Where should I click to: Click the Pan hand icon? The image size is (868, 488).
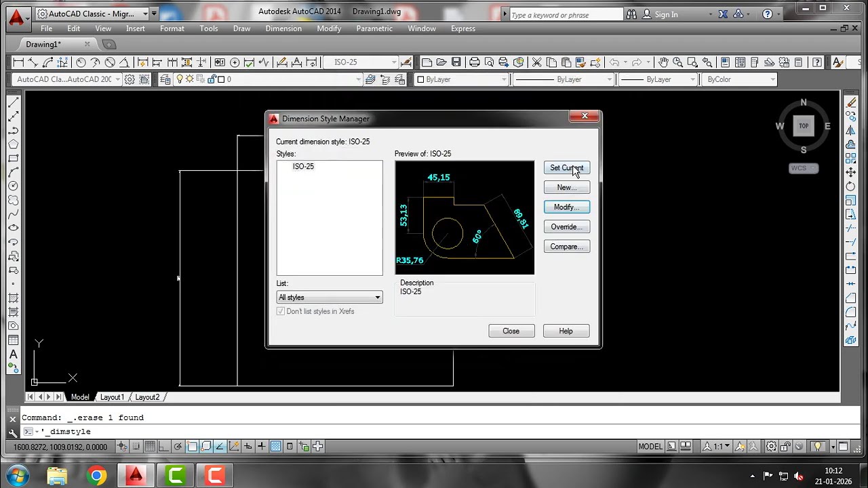663,62
